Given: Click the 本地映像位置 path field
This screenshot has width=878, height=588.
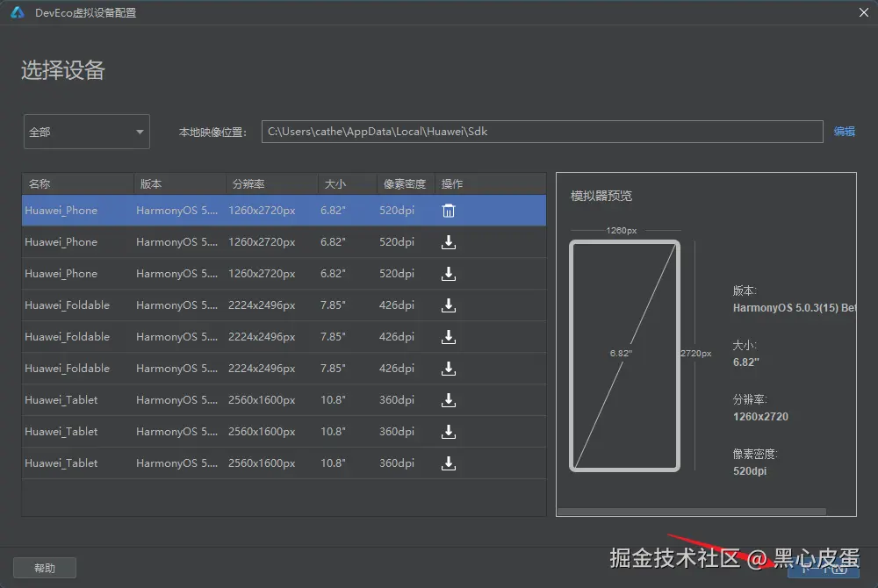Looking at the screenshot, I should click(x=542, y=132).
